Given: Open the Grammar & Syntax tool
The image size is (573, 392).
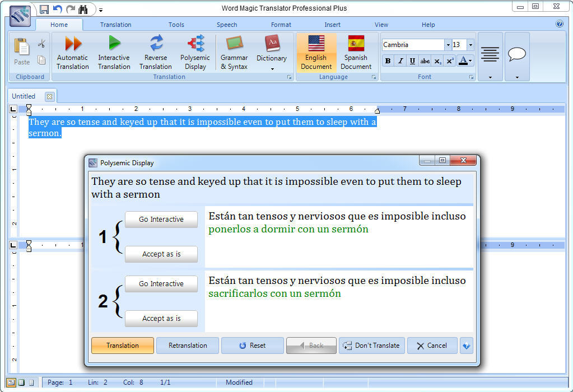Looking at the screenshot, I should click(234, 44).
